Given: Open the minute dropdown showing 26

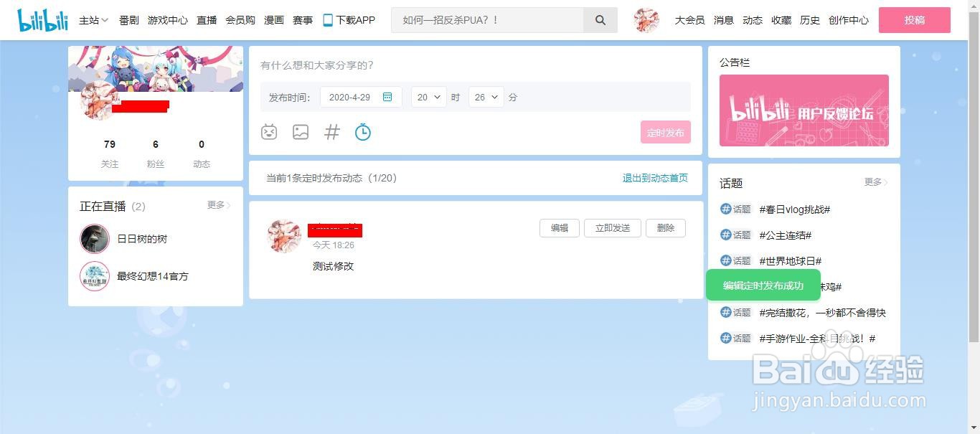Looking at the screenshot, I should click(x=486, y=97).
